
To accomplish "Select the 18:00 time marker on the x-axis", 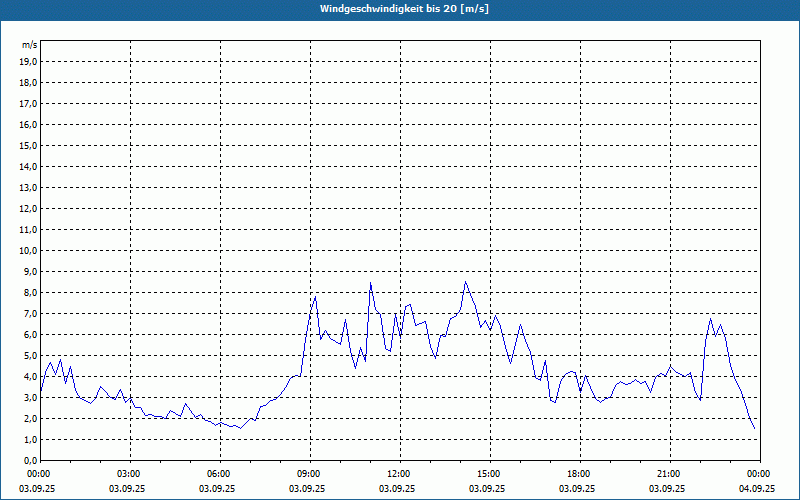I will [578, 474].
